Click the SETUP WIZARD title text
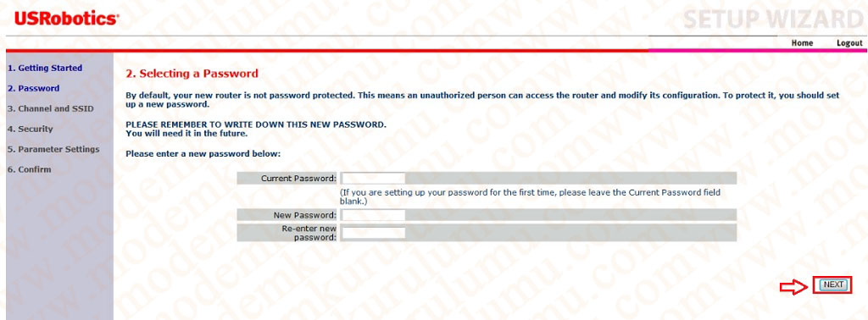 (773, 19)
